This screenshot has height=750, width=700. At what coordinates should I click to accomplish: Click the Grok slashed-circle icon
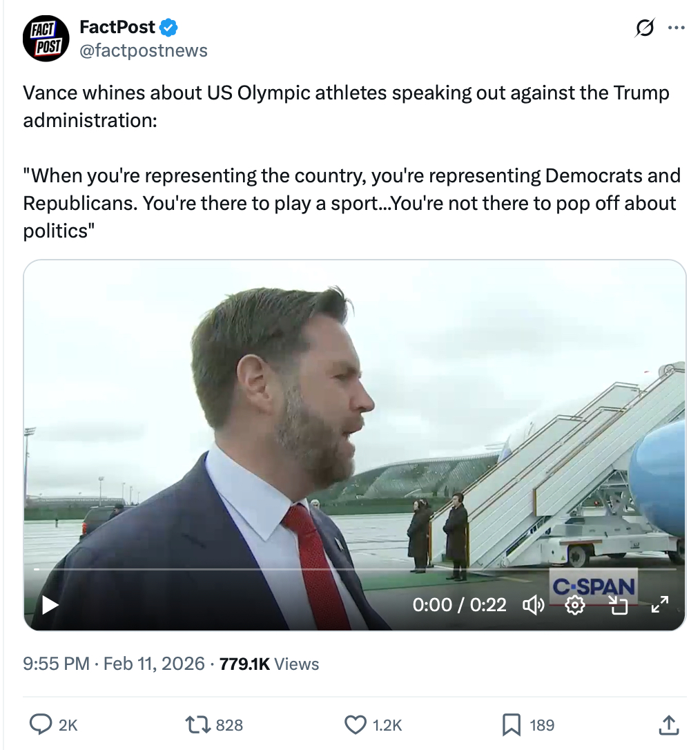pyautogui.click(x=645, y=28)
